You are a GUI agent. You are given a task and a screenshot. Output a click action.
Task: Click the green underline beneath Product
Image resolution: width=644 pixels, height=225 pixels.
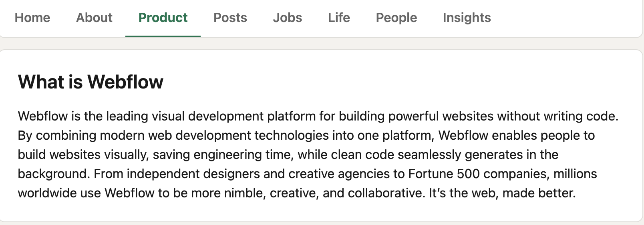(163, 36)
